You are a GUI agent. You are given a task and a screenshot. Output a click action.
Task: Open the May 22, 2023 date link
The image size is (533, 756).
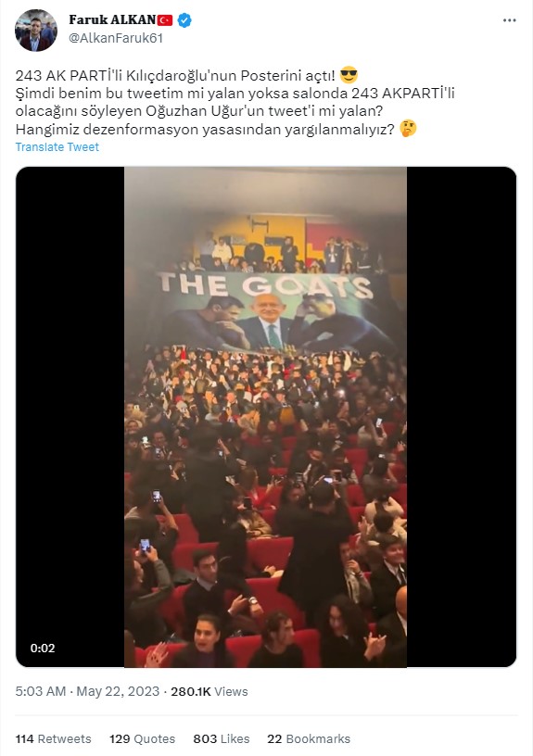coord(118,691)
